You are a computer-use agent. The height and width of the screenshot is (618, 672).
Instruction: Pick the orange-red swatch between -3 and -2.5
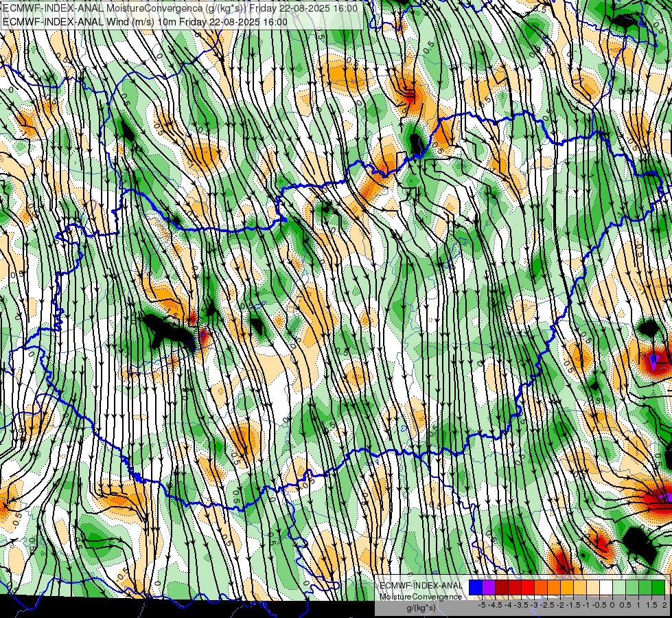[541, 588]
